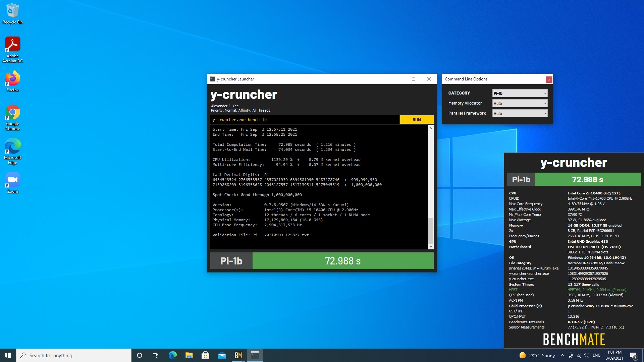Show hidden system tray icons

562,355
